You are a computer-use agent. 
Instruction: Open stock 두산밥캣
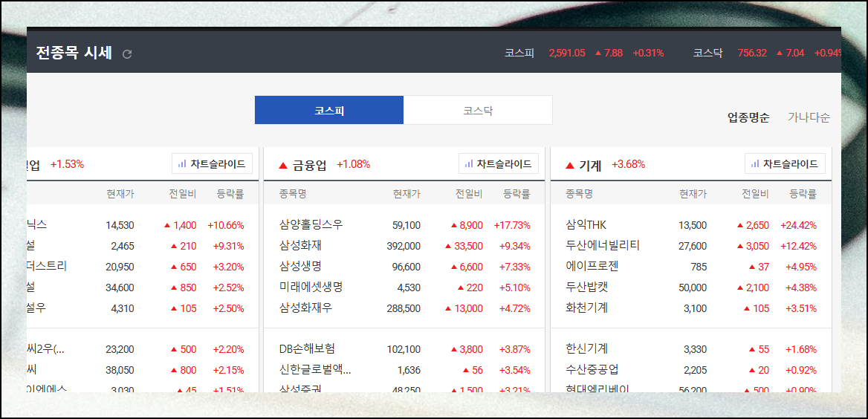[x=587, y=288]
